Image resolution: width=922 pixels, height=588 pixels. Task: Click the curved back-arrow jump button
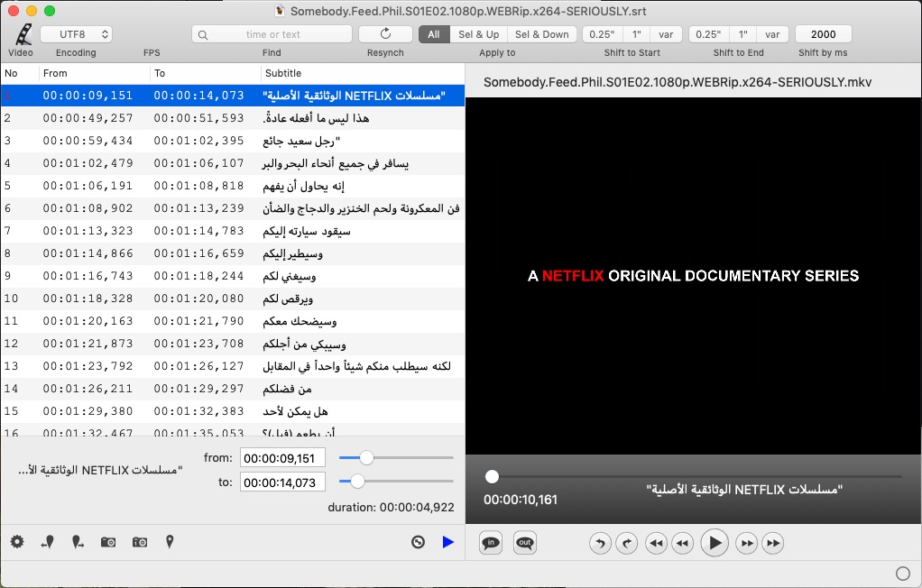click(600, 543)
